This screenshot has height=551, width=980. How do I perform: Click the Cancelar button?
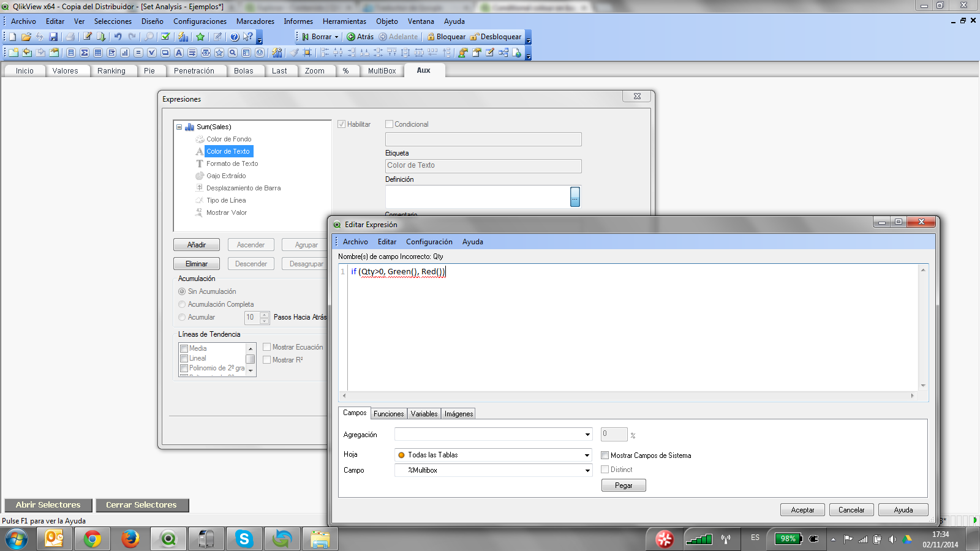click(851, 510)
